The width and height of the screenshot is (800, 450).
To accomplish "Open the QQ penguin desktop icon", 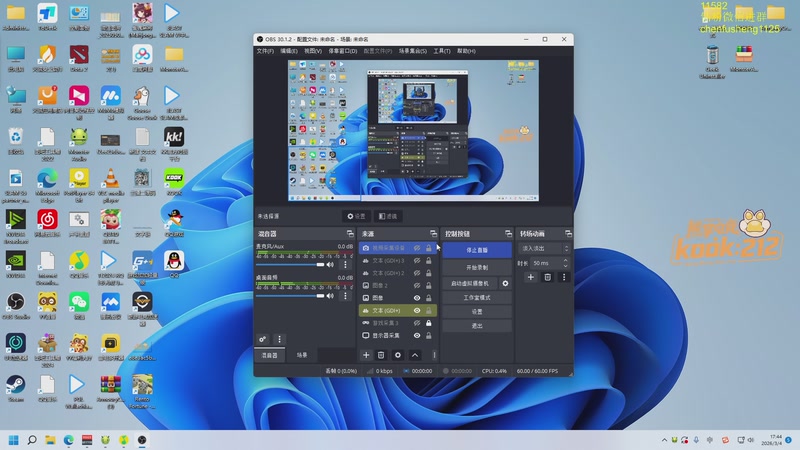I will tap(174, 264).
